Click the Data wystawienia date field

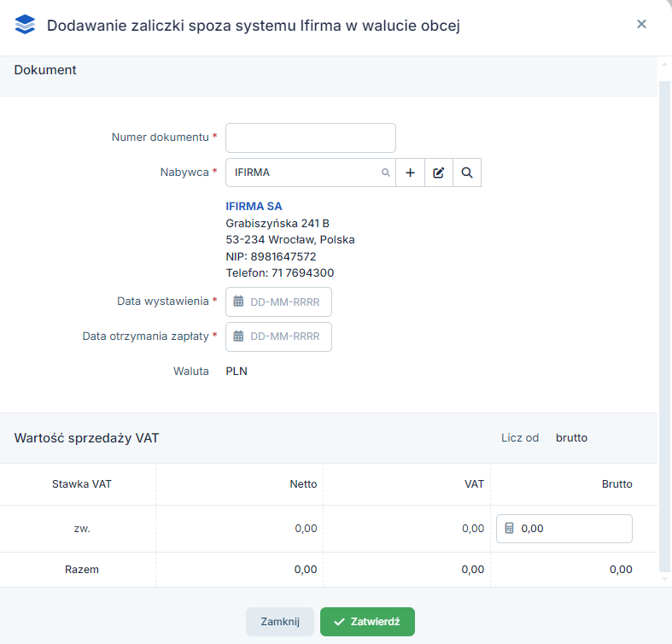278,302
